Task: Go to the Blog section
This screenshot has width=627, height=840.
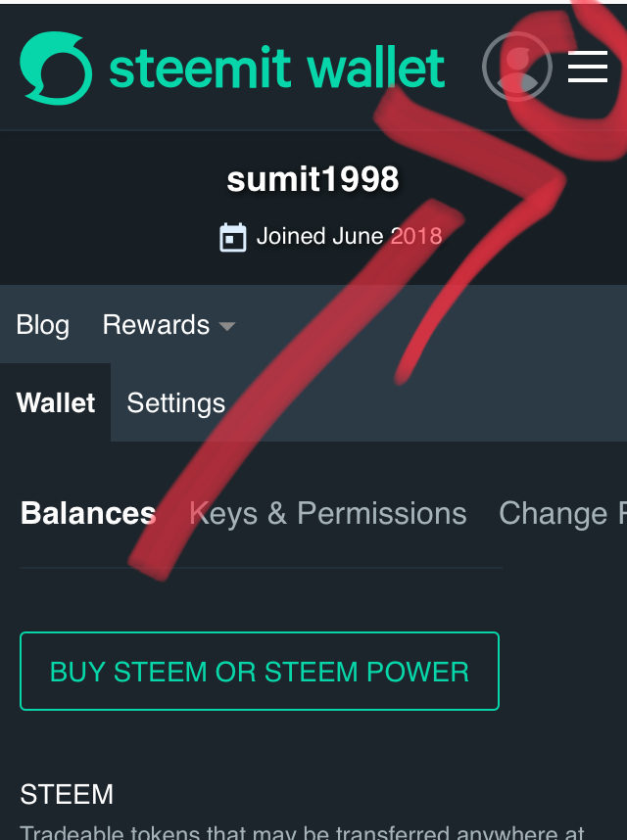Action: 43,325
